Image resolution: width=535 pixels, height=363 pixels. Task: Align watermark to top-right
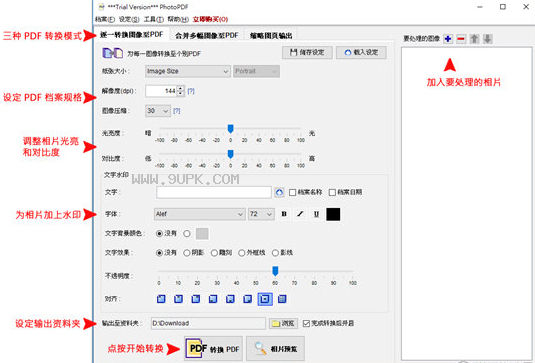point(196,299)
